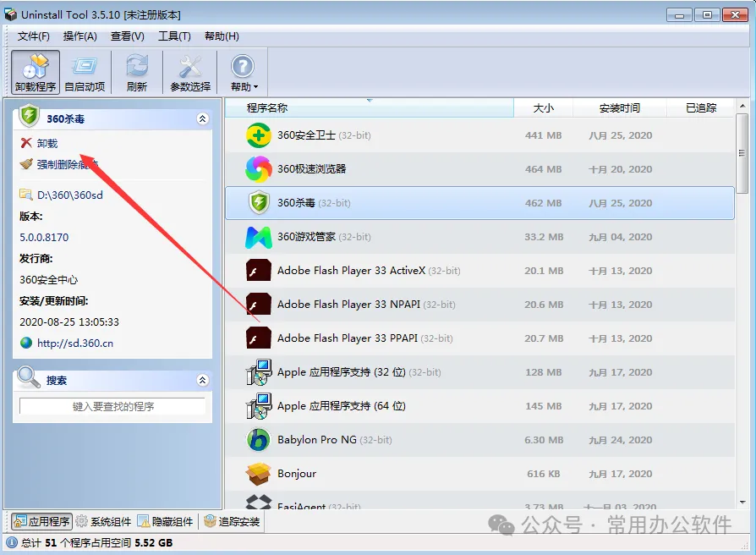Focus the 键入要查找的程序 search field
Screen dimensions: 756x555
(112, 406)
